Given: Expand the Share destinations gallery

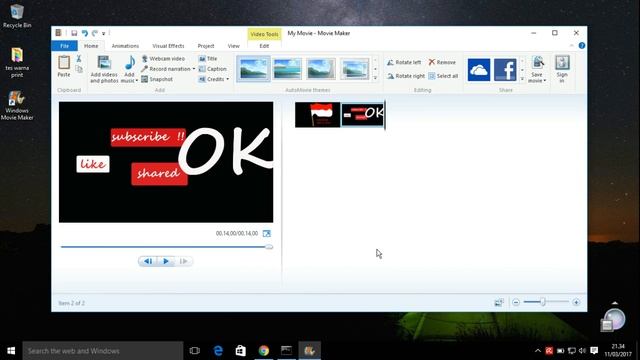Looking at the screenshot, I should click(x=522, y=78).
